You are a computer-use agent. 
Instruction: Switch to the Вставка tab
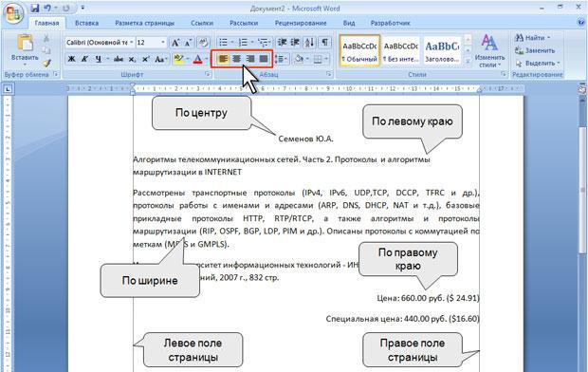click(x=86, y=23)
